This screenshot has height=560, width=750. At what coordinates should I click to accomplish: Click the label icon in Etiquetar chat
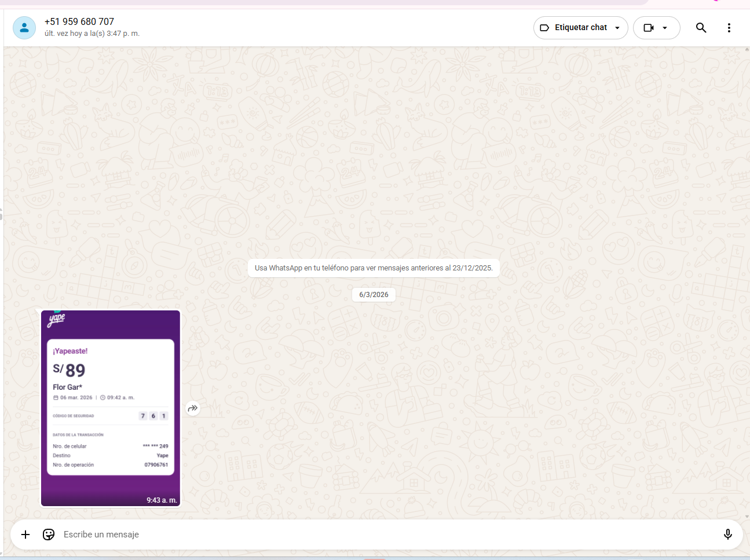[544, 28]
